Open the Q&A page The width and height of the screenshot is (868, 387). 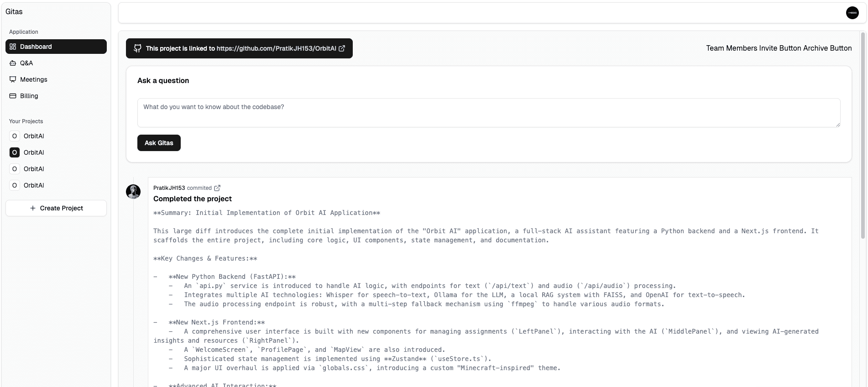click(26, 63)
